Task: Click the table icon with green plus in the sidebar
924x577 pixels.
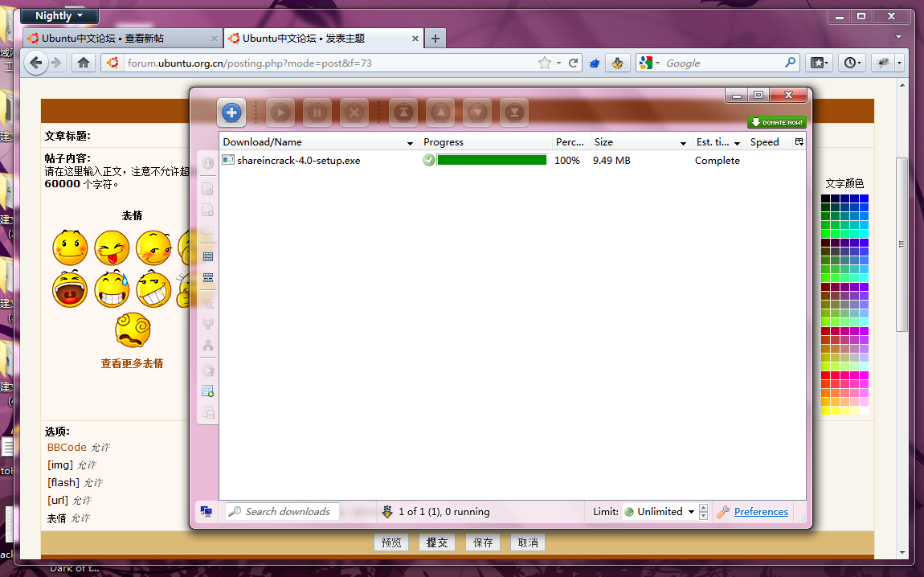Action: pyautogui.click(x=208, y=391)
